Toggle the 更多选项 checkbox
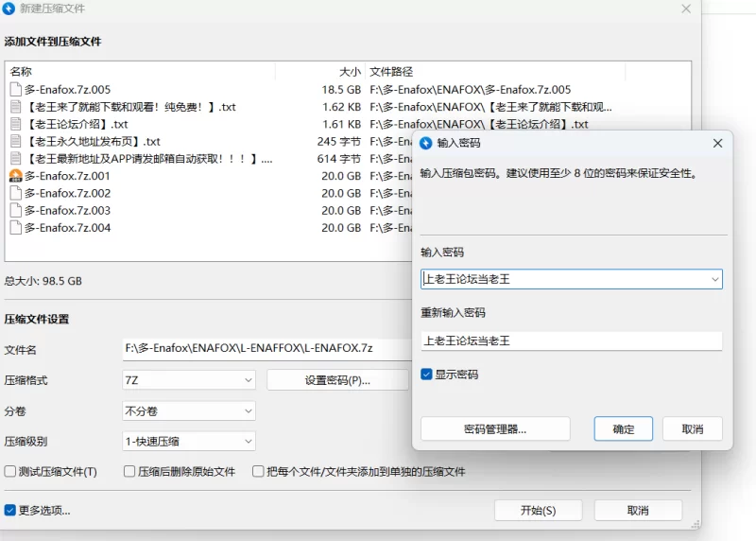The image size is (756, 541). tap(10, 510)
